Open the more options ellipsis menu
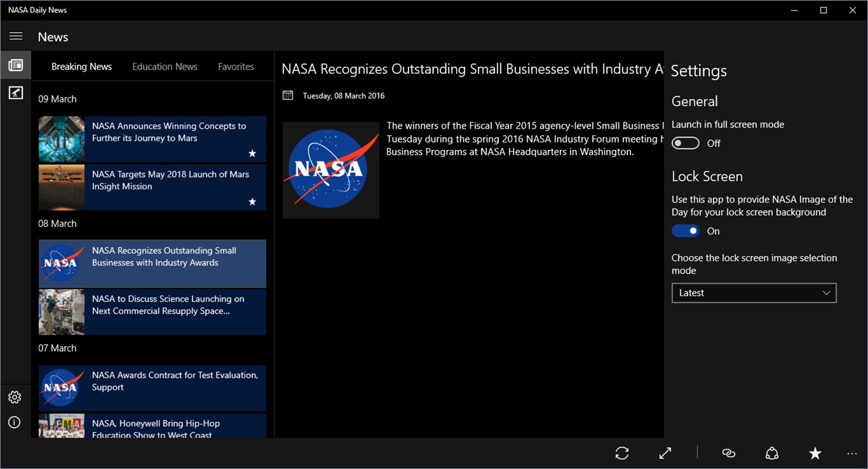This screenshot has width=868, height=469. coord(851,453)
